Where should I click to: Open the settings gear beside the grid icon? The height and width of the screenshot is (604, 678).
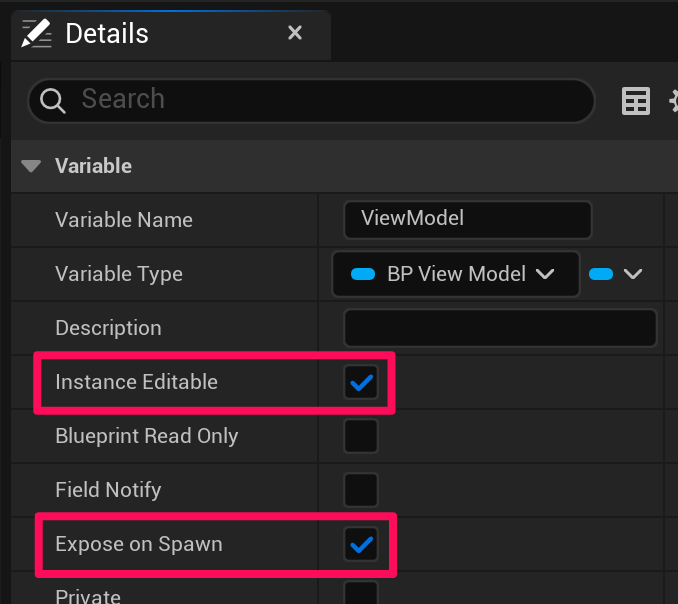[x=672, y=101]
